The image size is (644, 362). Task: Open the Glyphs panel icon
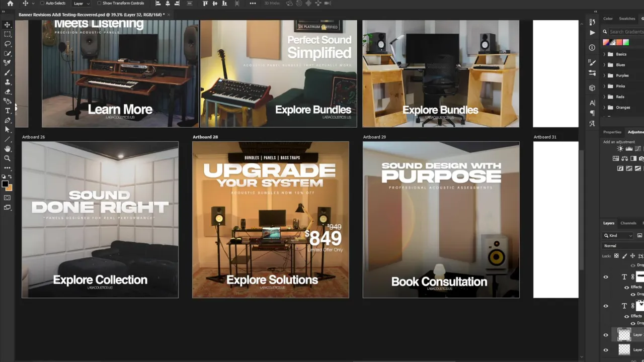pos(592,123)
